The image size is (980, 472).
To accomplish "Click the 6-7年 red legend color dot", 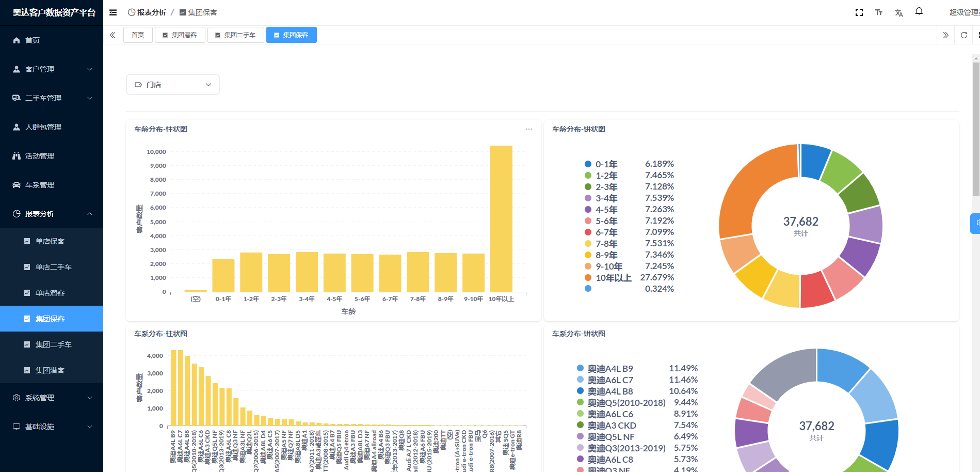I will (588, 232).
